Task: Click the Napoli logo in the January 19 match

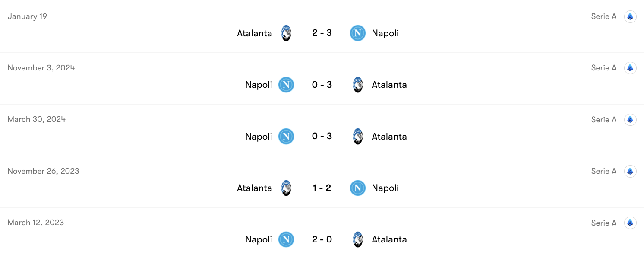Action: pos(357,33)
